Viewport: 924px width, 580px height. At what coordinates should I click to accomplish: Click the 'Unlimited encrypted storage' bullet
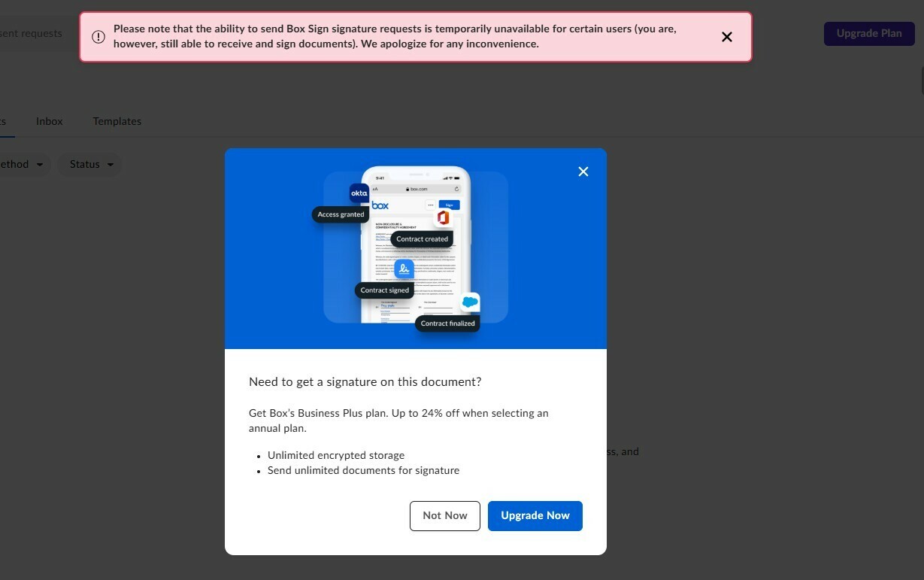tap(336, 456)
